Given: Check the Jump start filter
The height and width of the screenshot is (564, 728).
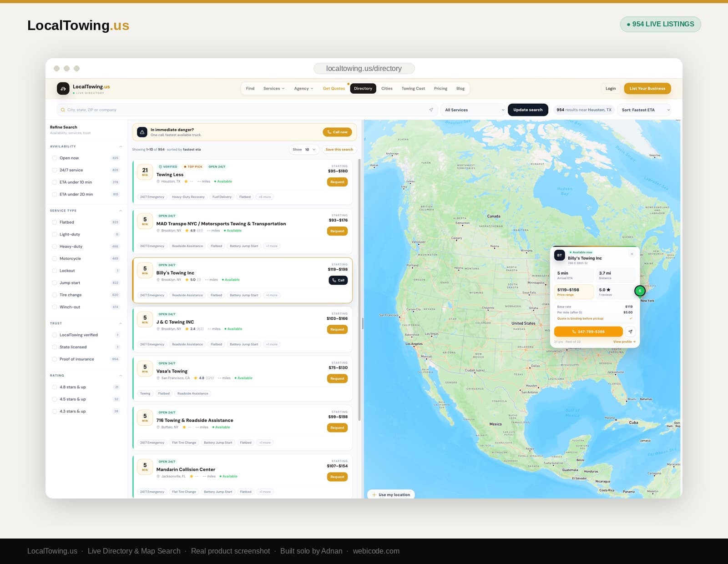Looking at the screenshot, I should point(55,283).
